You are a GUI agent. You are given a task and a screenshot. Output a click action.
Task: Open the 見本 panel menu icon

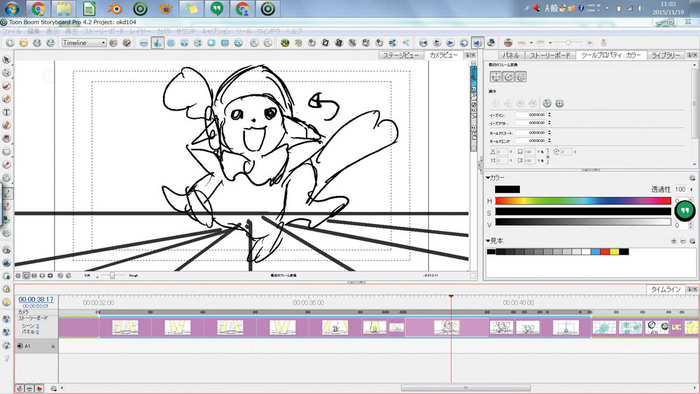692,241
